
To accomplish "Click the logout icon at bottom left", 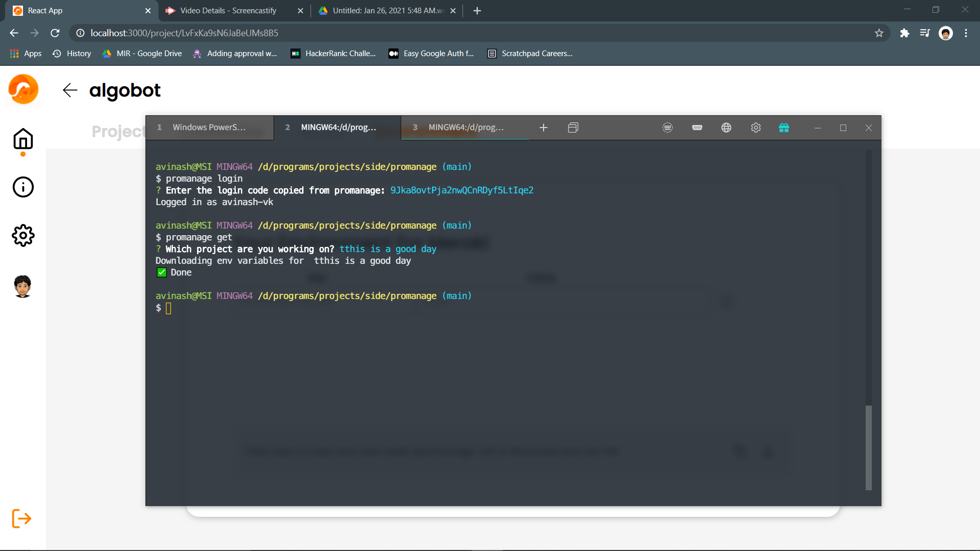I will pyautogui.click(x=21, y=518).
